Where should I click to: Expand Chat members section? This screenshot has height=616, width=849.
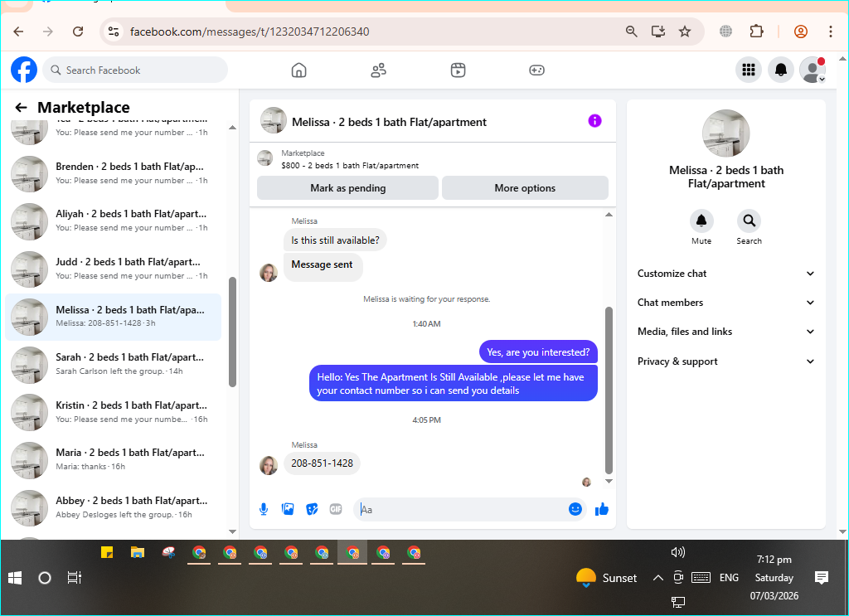tap(725, 303)
